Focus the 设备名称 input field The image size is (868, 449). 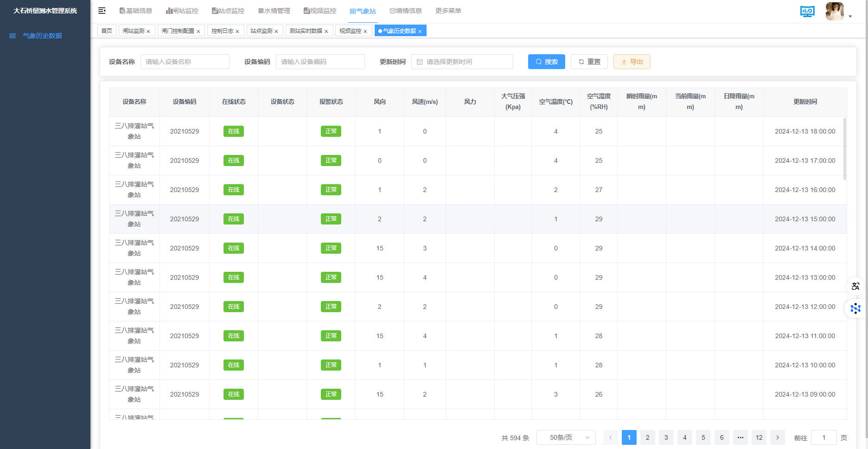[185, 62]
